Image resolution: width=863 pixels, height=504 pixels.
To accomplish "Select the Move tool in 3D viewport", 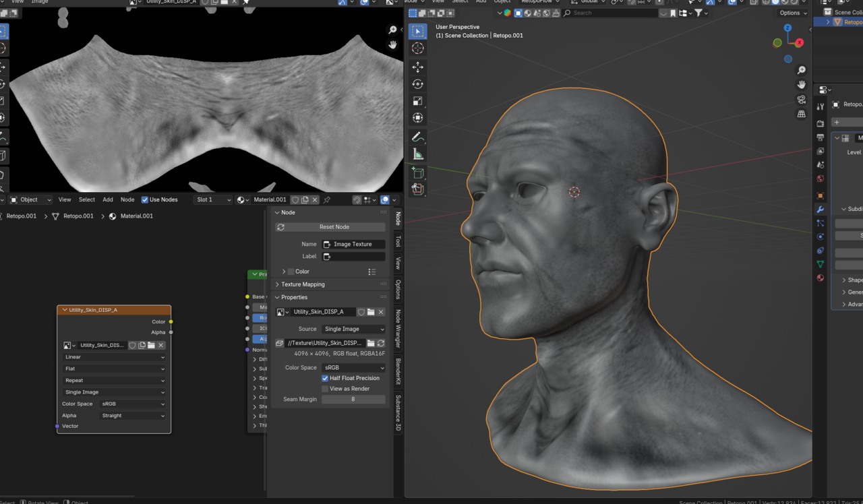I will (x=418, y=67).
